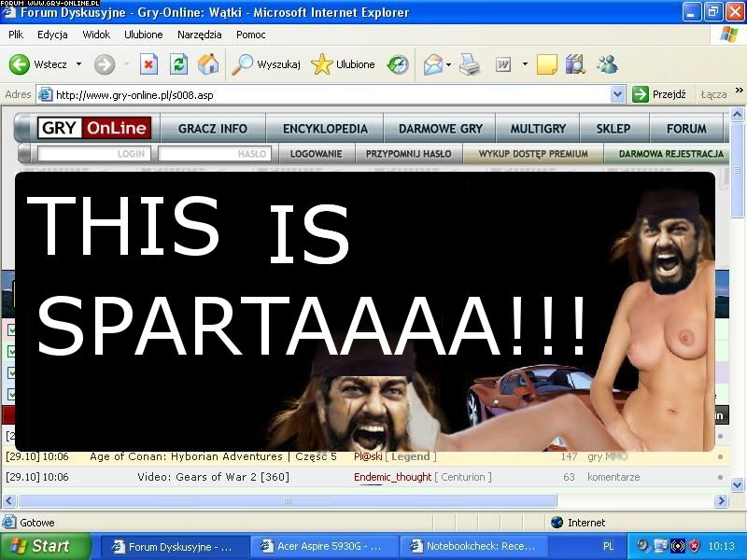Expand the Mail icon dropdown arrow
Screen dimensions: 747x560
coord(449,64)
